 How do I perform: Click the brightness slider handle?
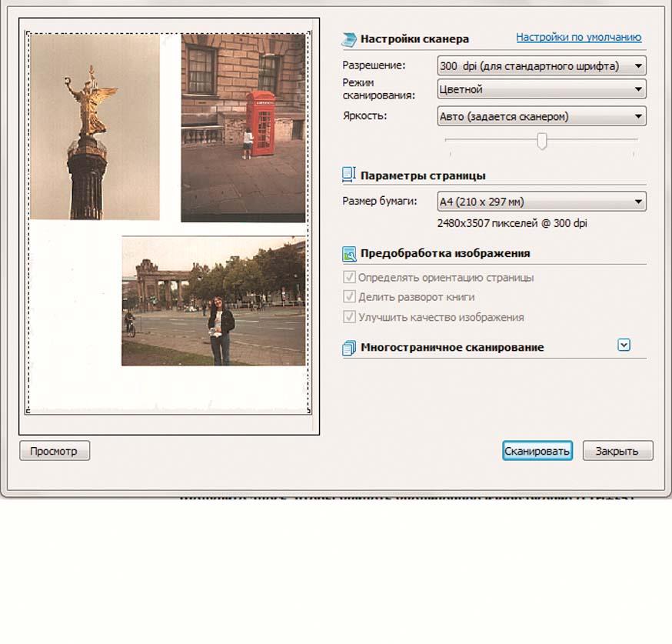(x=542, y=141)
